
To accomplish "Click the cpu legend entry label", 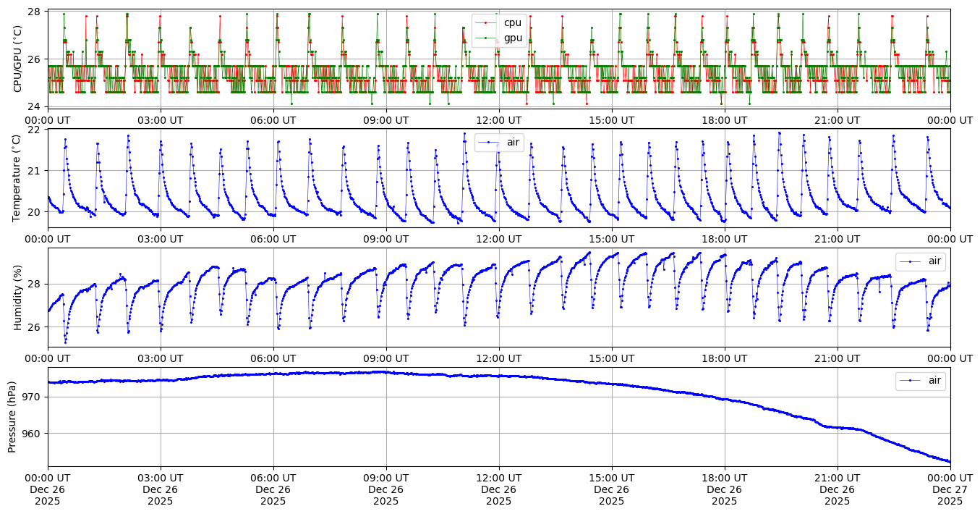I will [512, 23].
